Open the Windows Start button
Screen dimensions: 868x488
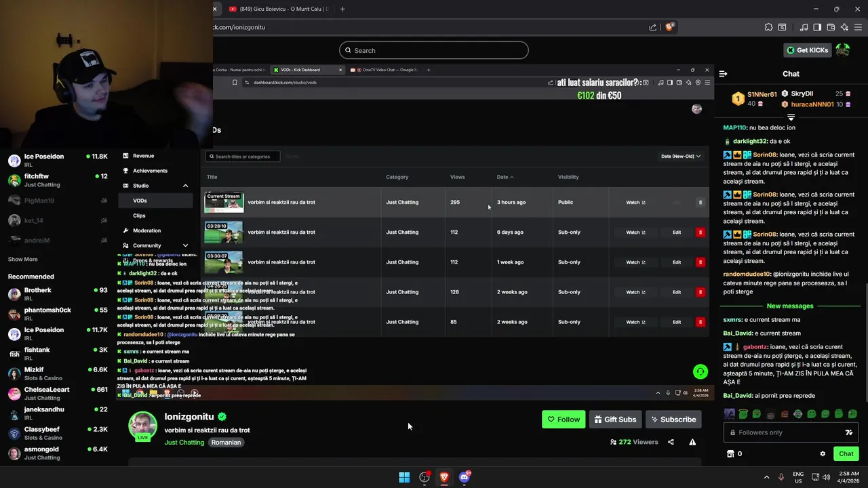click(x=404, y=477)
